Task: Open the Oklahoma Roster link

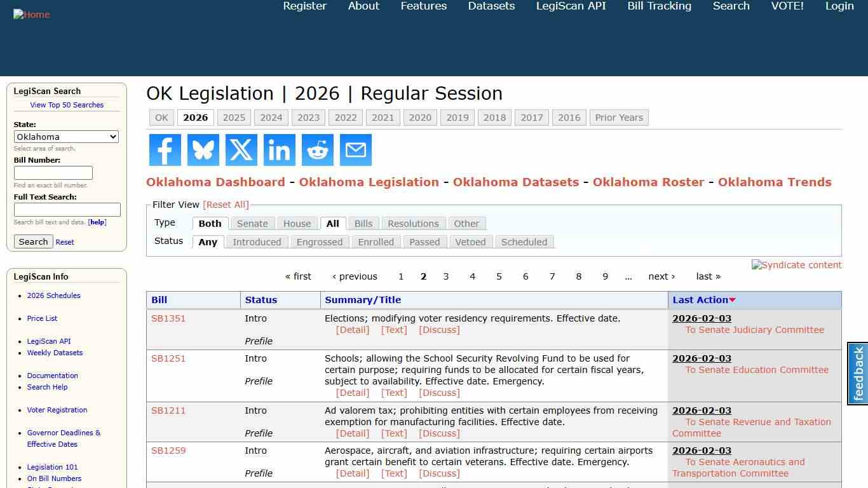Action: click(x=648, y=182)
